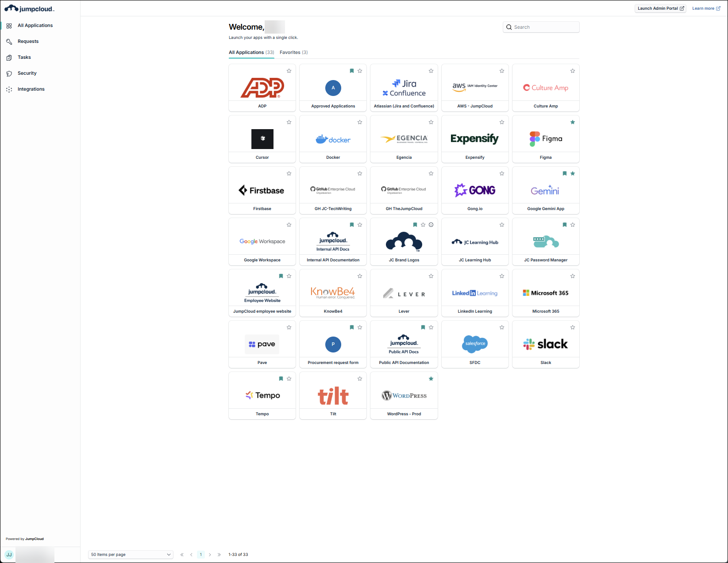
Task: Go to the last page of results
Action: pos(219,555)
